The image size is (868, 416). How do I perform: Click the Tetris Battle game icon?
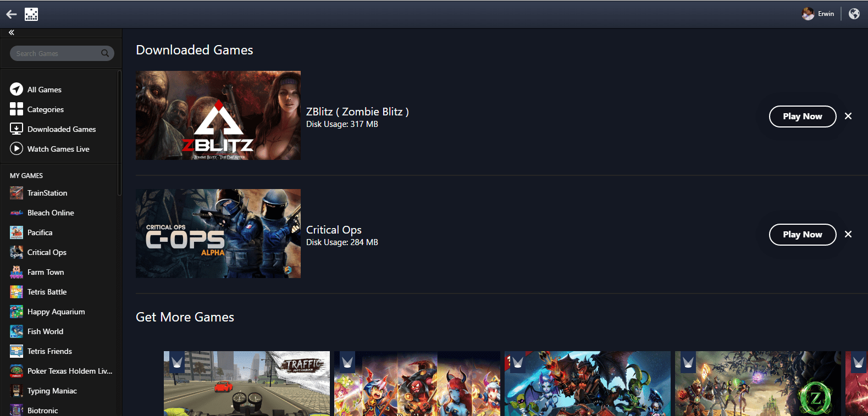point(16,292)
